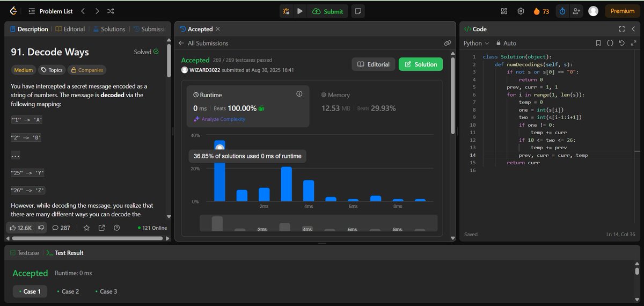Screen dimensions: 644x306
Task: Click the description panel vertical scrollbar
Action: 170,62
